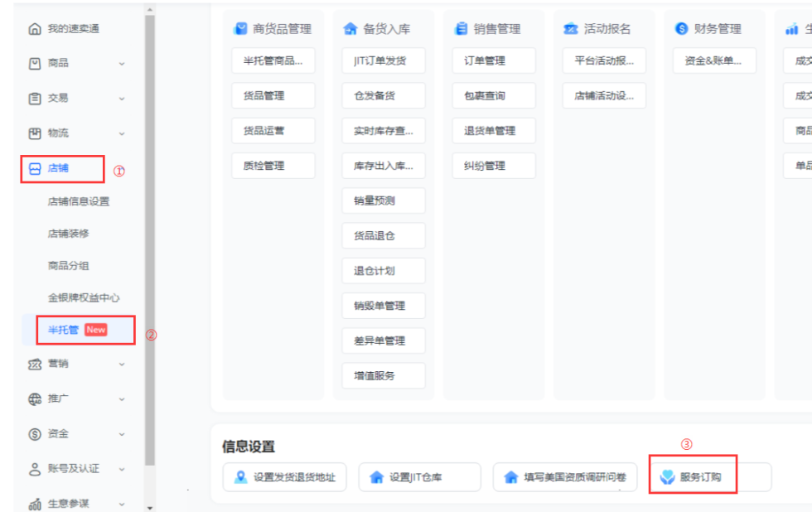This screenshot has height=512, width=812.
Task: Open 店铺活动设... button
Action: click(x=604, y=96)
